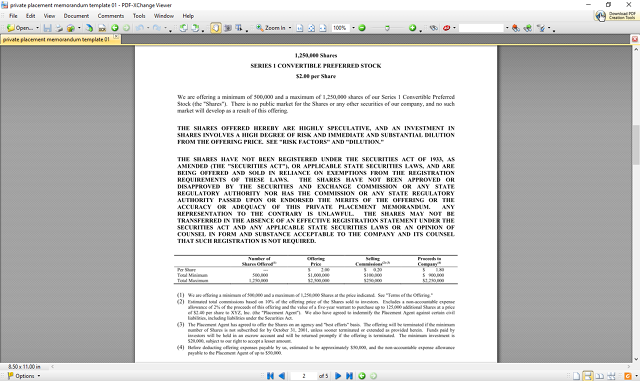Click the Open file button
The image size is (640, 381).
click(20, 28)
